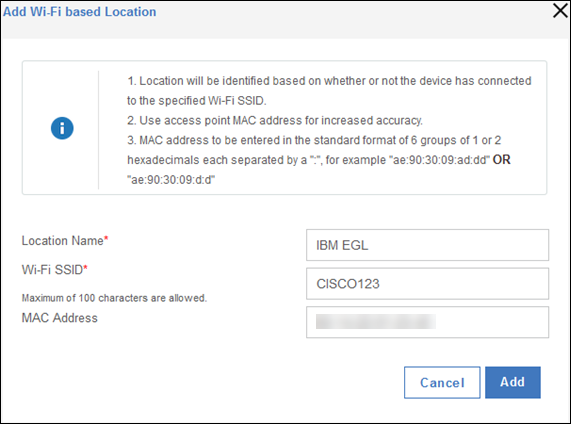Select the Wi-Fi SSID field containing CISCO123
The height and width of the screenshot is (424, 571).
(427, 283)
